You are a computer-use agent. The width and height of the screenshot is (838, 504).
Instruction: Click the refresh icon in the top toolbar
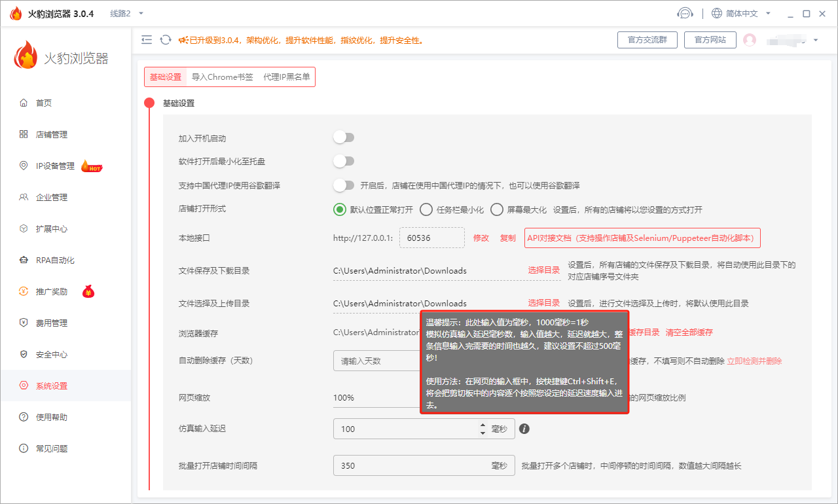(x=165, y=39)
